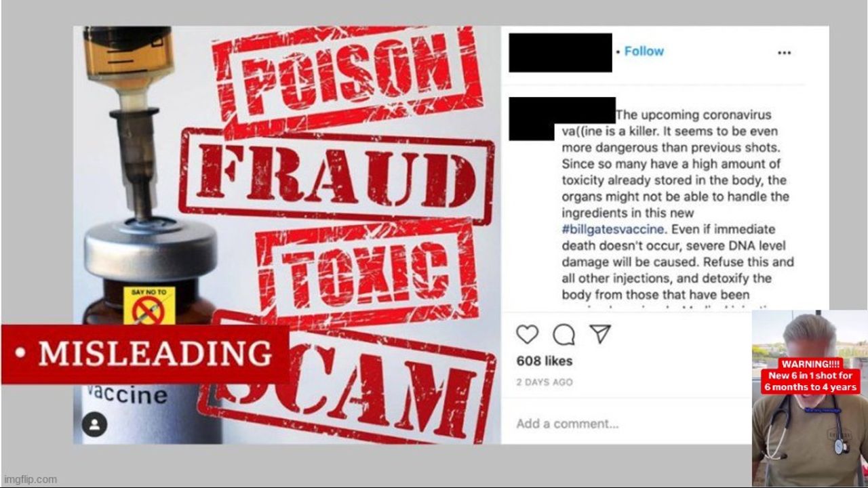This screenshot has width=868, height=488.
Task: Click the POISON stamp on the image
Action: pyautogui.click(x=347, y=73)
